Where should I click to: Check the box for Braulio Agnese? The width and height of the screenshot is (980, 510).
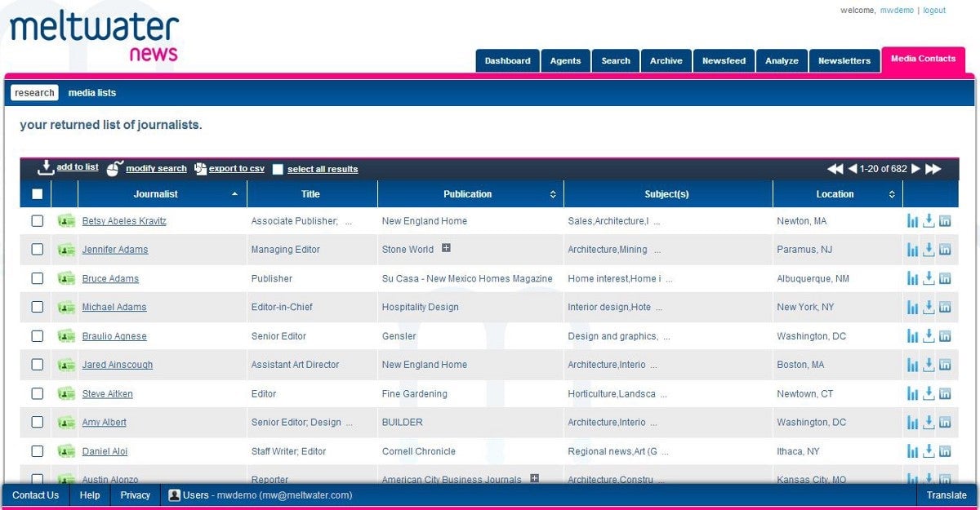[37, 336]
